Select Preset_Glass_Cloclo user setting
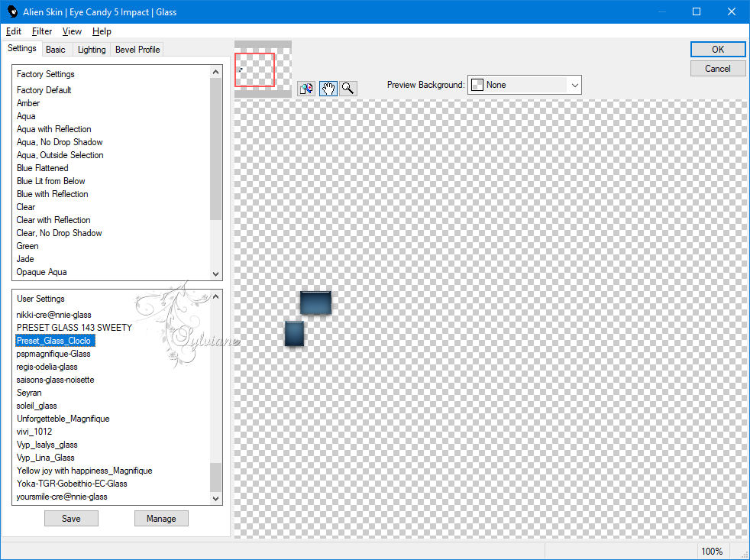The height and width of the screenshot is (560, 750). tap(55, 340)
